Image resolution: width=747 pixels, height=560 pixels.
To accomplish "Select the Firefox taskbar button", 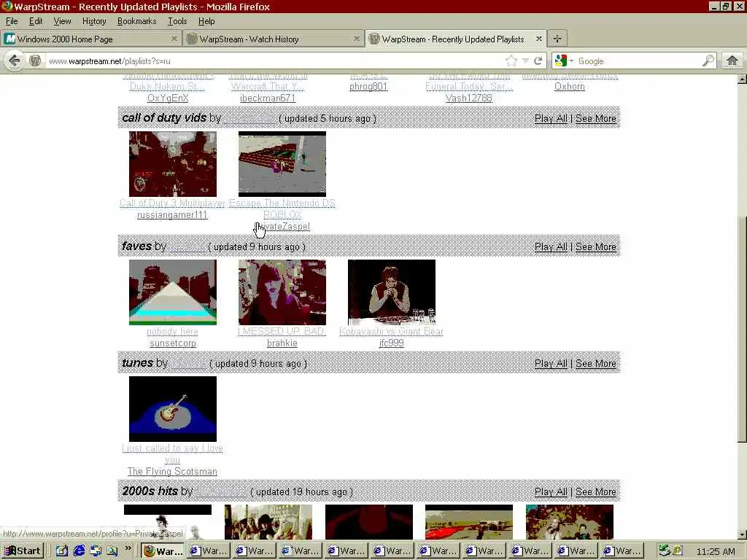I will coord(163,551).
